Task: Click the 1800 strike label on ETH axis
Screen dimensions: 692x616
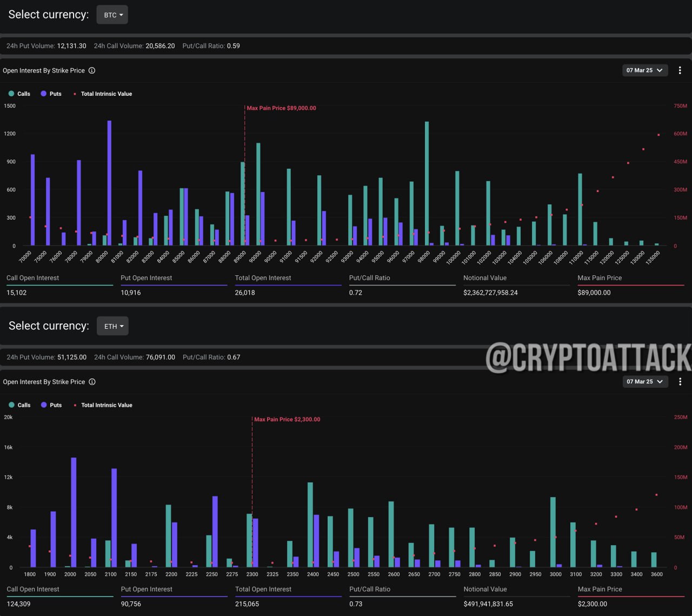Action: tap(30, 574)
